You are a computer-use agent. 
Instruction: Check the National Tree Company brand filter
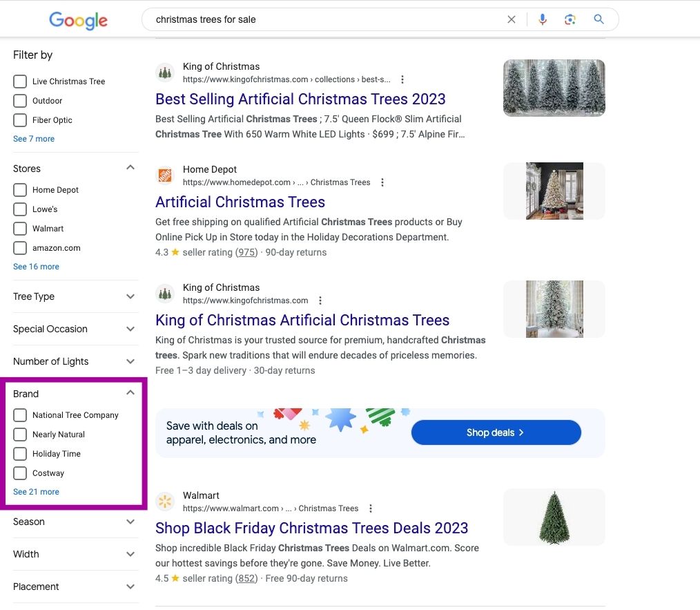[20, 415]
